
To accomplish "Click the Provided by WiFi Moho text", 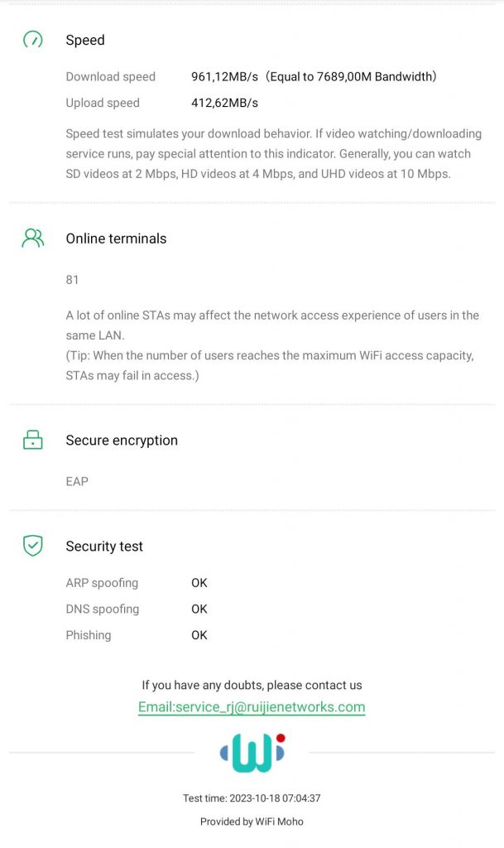I will [x=252, y=822].
